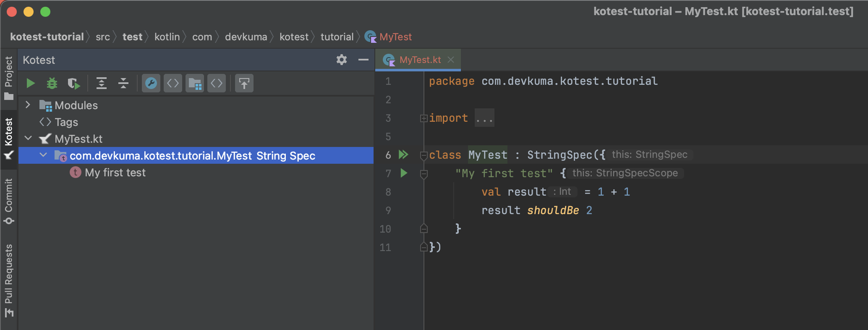
Task: Select the Tags tree item
Action: 66,122
